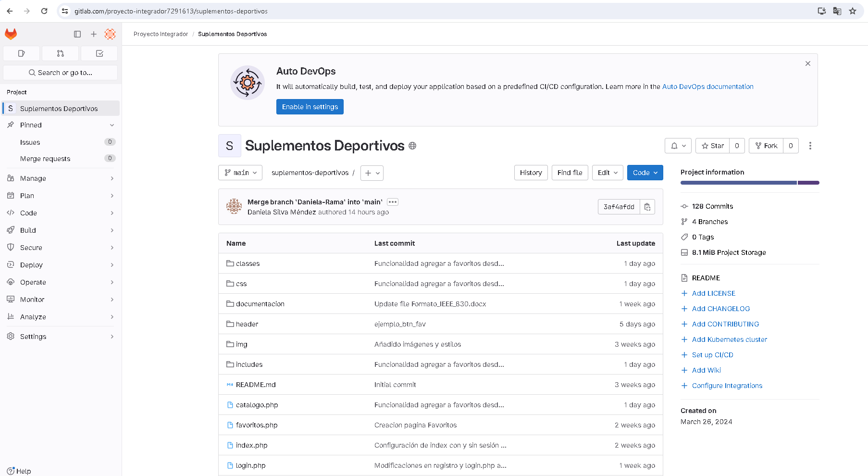Open the user avatar menu in sidebar
Viewport: 868px width, 476px height.
coord(110,34)
